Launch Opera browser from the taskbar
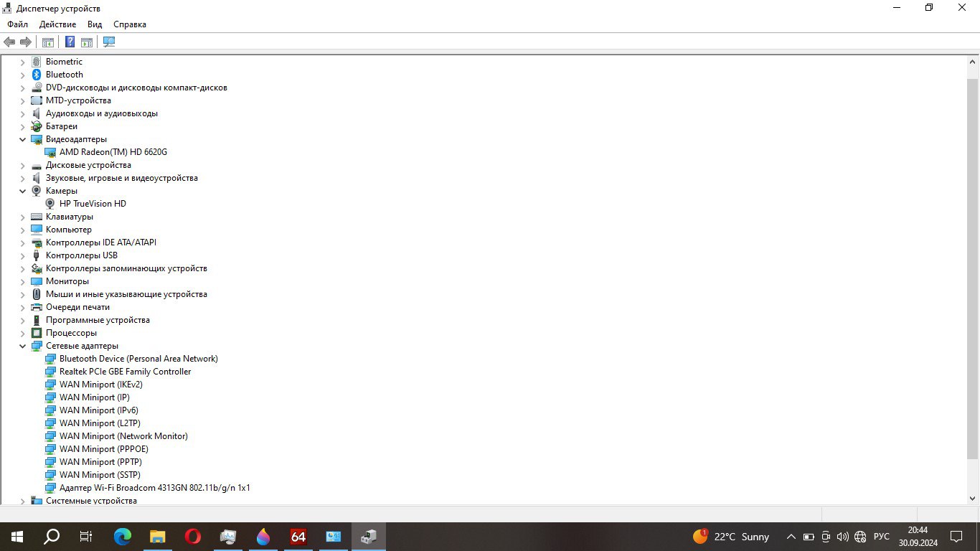This screenshot has height=551, width=980. (x=193, y=537)
